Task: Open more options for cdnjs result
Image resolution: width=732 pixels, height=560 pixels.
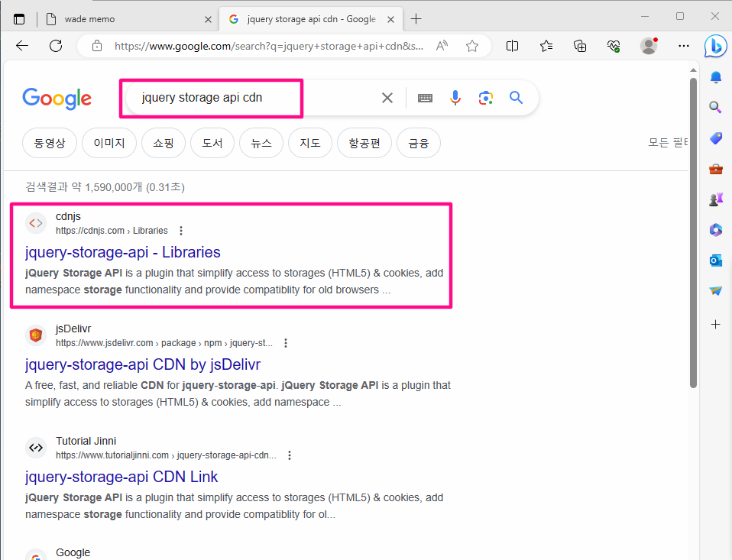Action: (x=181, y=231)
